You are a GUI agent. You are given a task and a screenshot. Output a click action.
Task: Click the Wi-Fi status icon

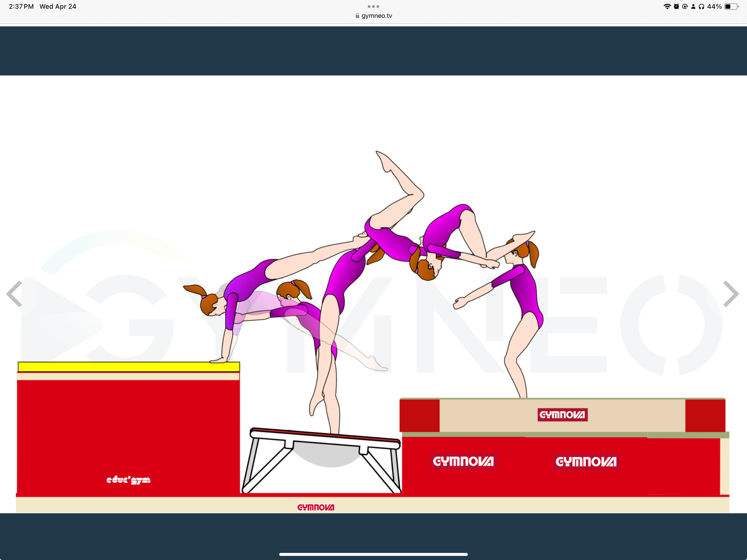(668, 6)
